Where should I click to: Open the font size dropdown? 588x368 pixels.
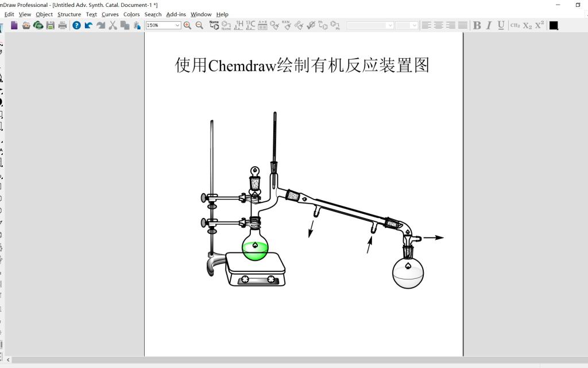point(415,25)
